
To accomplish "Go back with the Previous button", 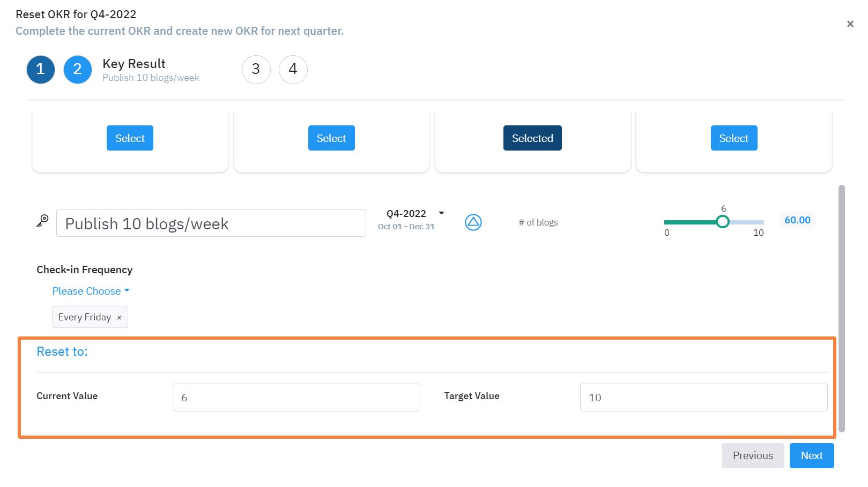I will [x=752, y=456].
